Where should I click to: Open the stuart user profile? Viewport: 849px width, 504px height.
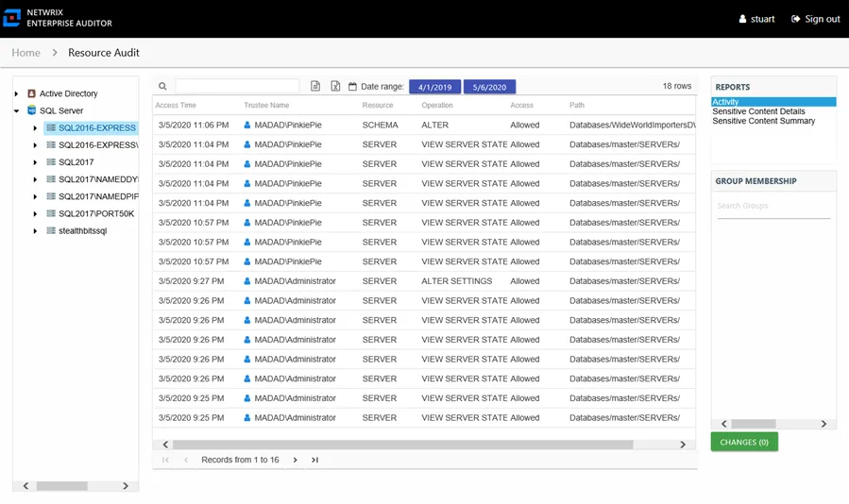757,19
